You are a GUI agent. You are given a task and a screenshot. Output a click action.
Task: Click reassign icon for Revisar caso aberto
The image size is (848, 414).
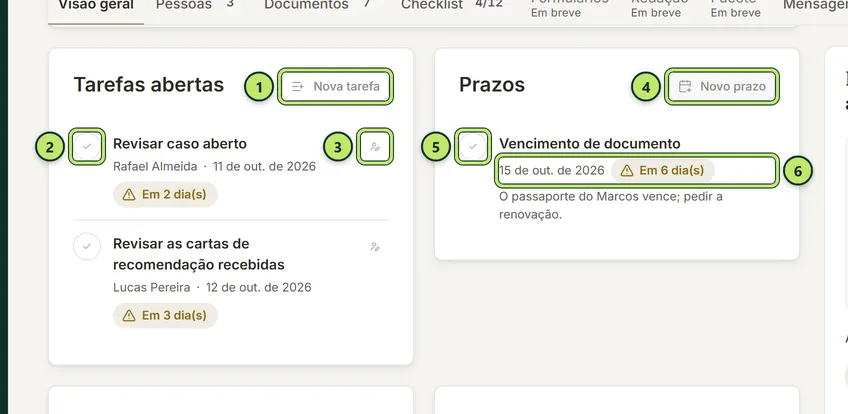pos(375,146)
